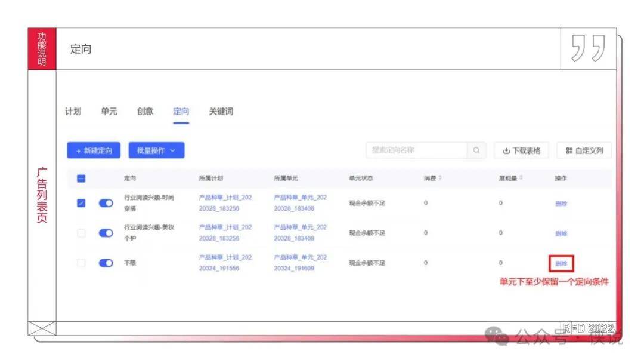Image resolution: width=644 pixels, height=363 pixels.
Task: Click the 单元状态 column header
Action: [361, 178]
